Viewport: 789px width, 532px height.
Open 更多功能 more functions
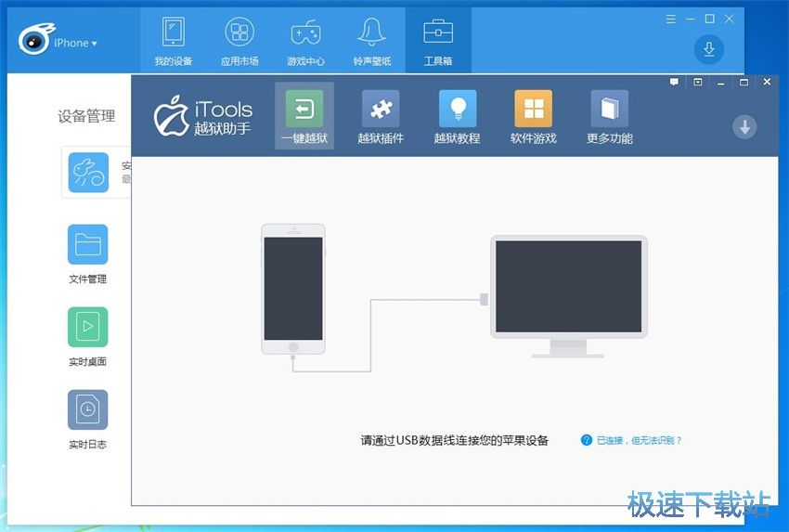pos(609,117)
